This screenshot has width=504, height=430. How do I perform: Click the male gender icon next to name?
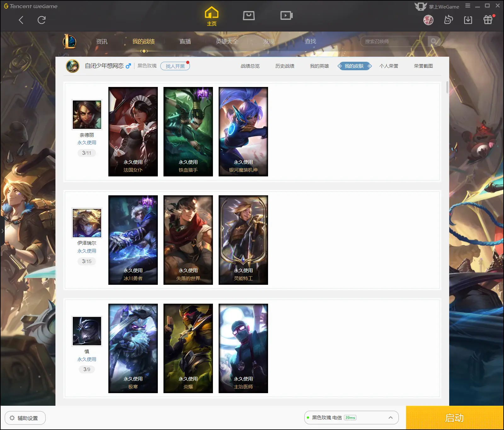[128, 66]
